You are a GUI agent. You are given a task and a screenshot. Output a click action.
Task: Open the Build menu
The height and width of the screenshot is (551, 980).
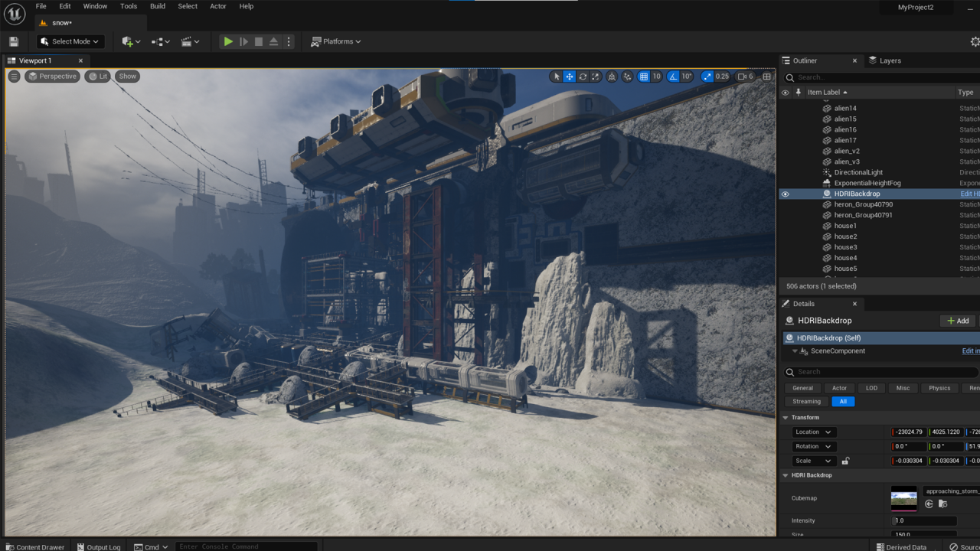coord(157,6)
